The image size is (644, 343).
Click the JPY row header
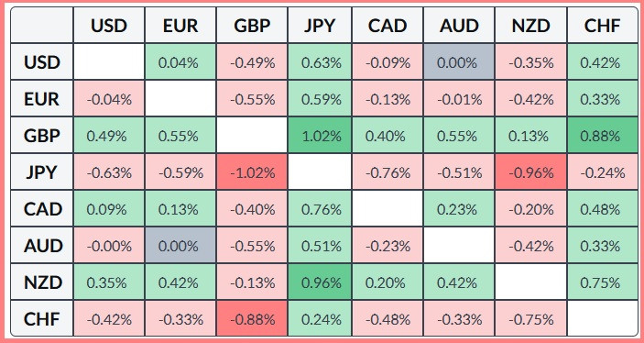click(x=42, y=171)
